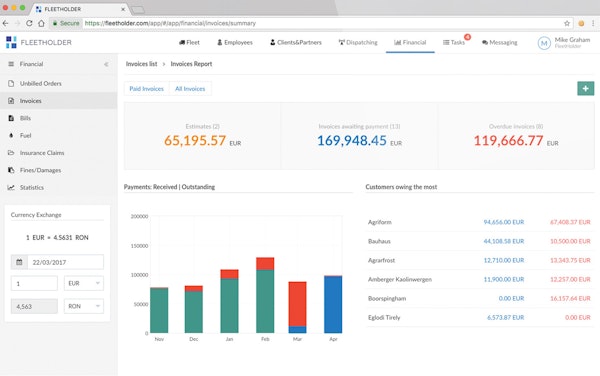This screenshot has width=600, height=376.
Task: Expand the RON currency dropdown
Action: click(84, 306)
